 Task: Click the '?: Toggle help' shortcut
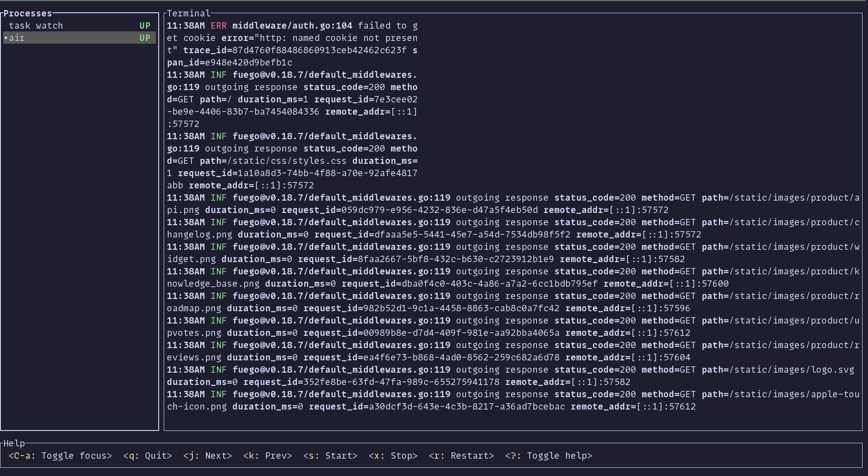(548, 456)
